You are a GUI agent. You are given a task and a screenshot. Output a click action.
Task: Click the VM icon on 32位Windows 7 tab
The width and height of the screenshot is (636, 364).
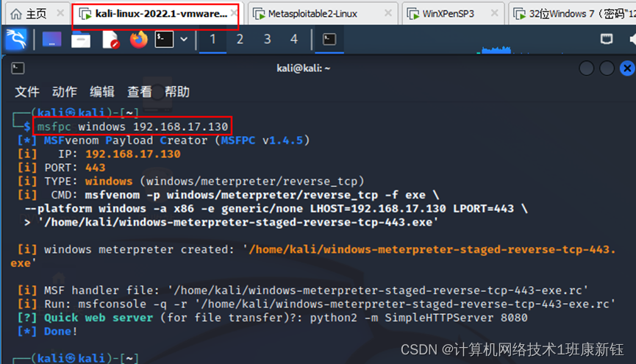coord(520,14)
